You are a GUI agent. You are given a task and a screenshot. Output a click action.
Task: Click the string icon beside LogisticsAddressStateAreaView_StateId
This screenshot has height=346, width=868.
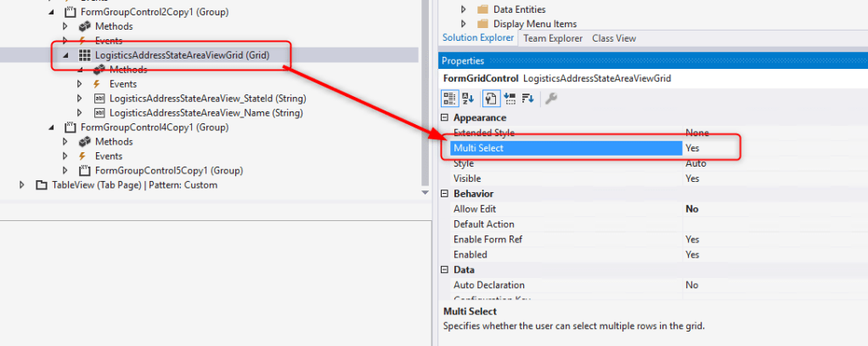click(99, 99)
